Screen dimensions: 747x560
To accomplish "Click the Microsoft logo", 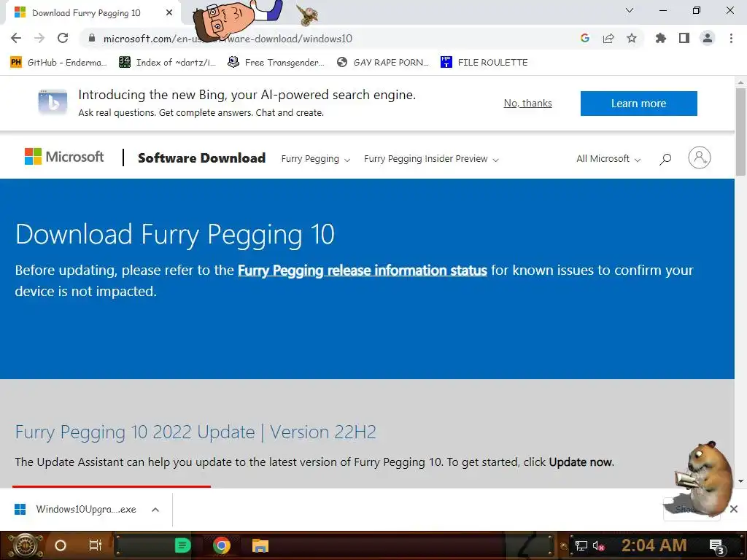I will [64, 157].
